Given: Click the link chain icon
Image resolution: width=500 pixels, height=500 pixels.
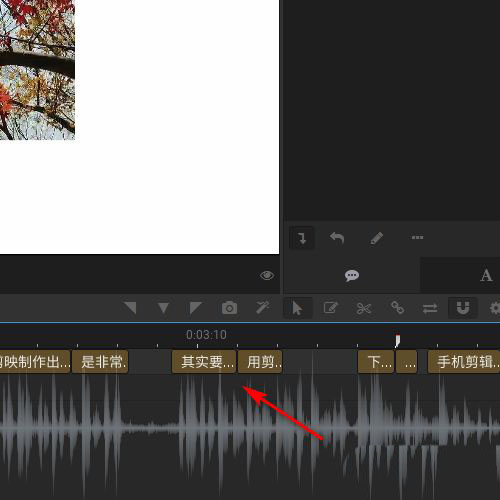Looking at the screenshot, I should (397, 308).
